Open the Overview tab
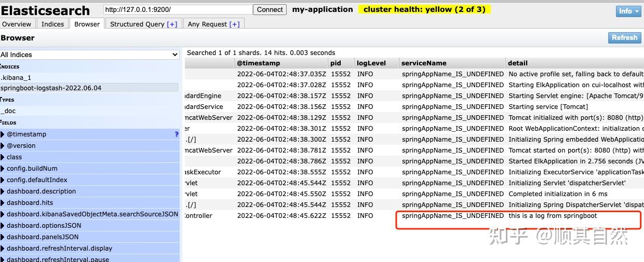Viewport: 644px width, 262px height. pos(17,24)
